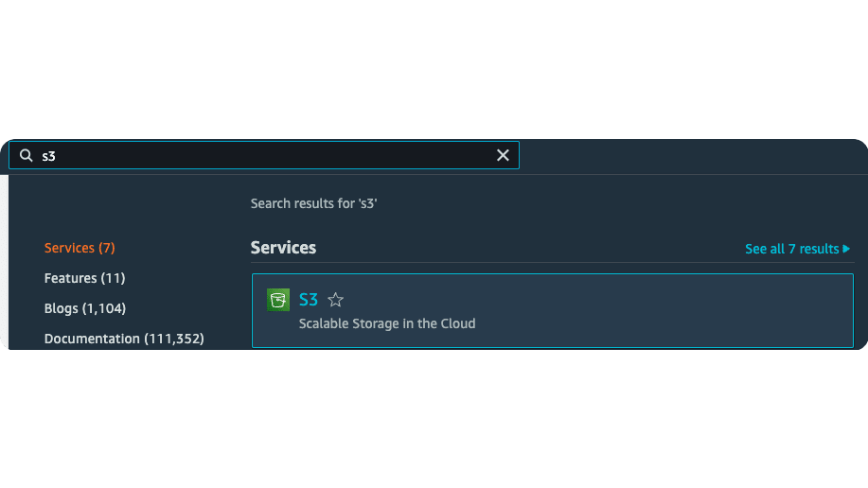Clear the search field with the X
868x488 pixels.
(x=503, y=155)
